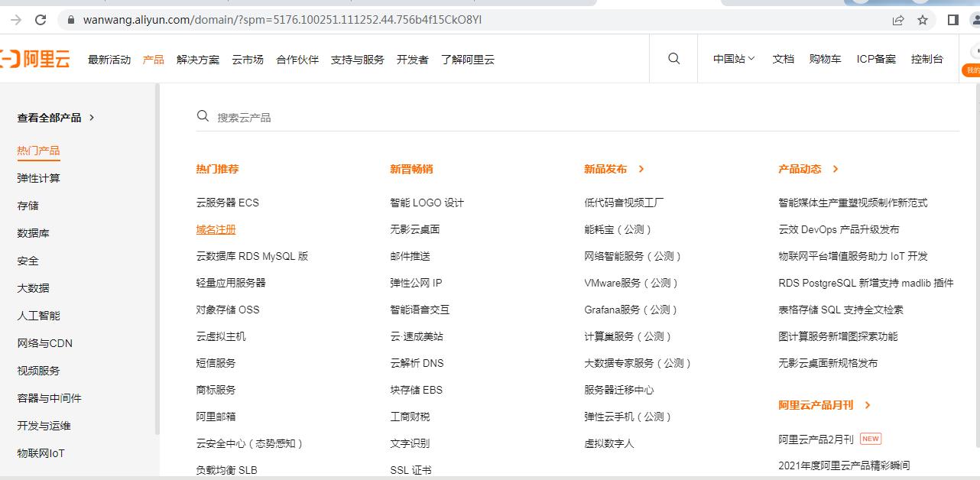Click the search magnifier inside 搜索云产品 field

pyautogui.click(x=203, y=115)
